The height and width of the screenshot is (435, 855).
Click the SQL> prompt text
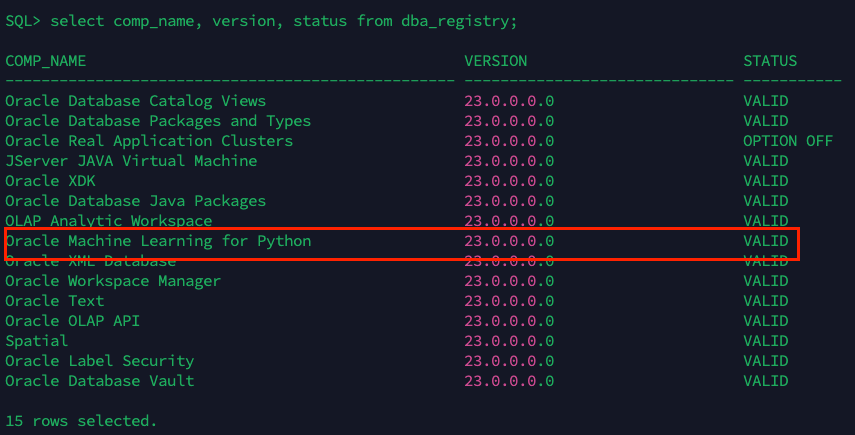22,21
